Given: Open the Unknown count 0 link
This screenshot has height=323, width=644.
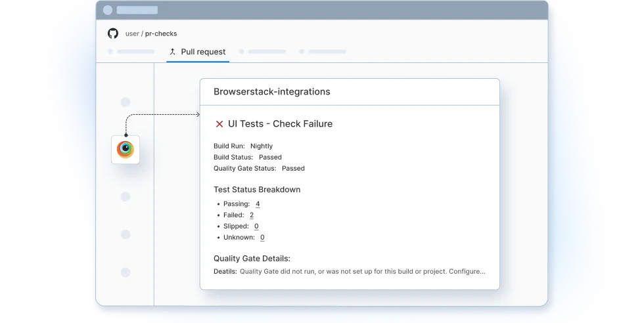Looking at the screenshot, I should tap(262, 237).
